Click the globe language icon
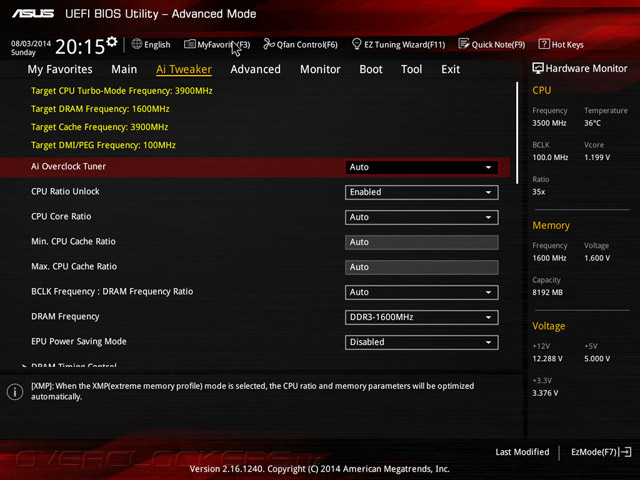This screenshot has width=640, height=480. point(137,44)
